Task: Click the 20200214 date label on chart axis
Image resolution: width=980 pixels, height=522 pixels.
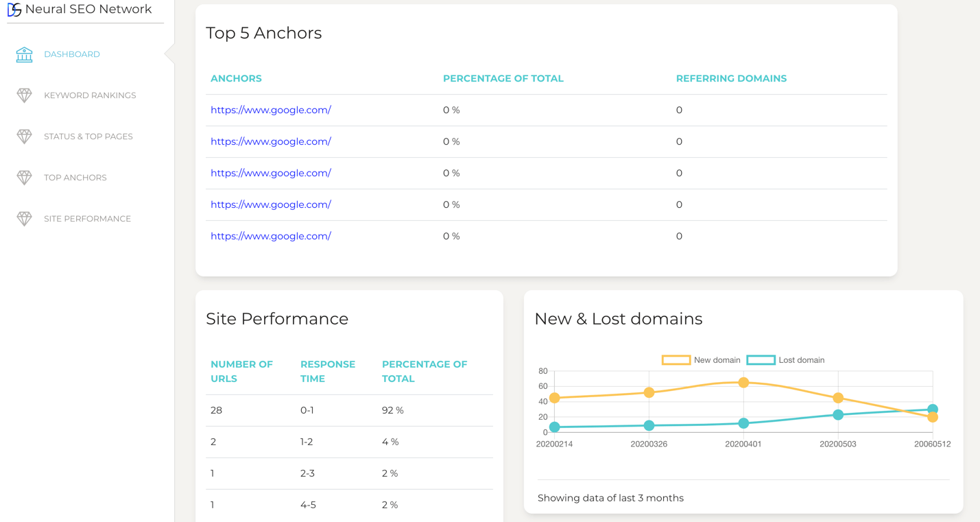Action: tap(555, 444)
